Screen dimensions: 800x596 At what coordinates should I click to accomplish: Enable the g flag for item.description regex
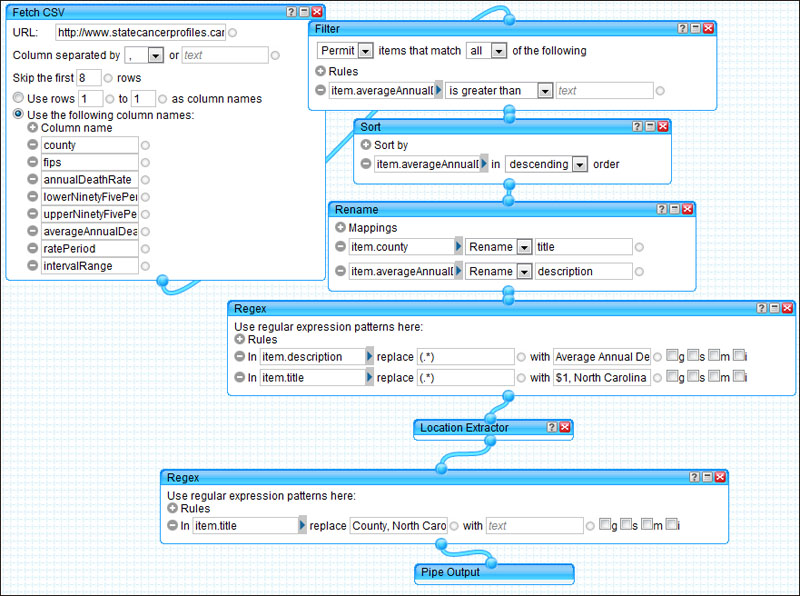coord(672,357)
